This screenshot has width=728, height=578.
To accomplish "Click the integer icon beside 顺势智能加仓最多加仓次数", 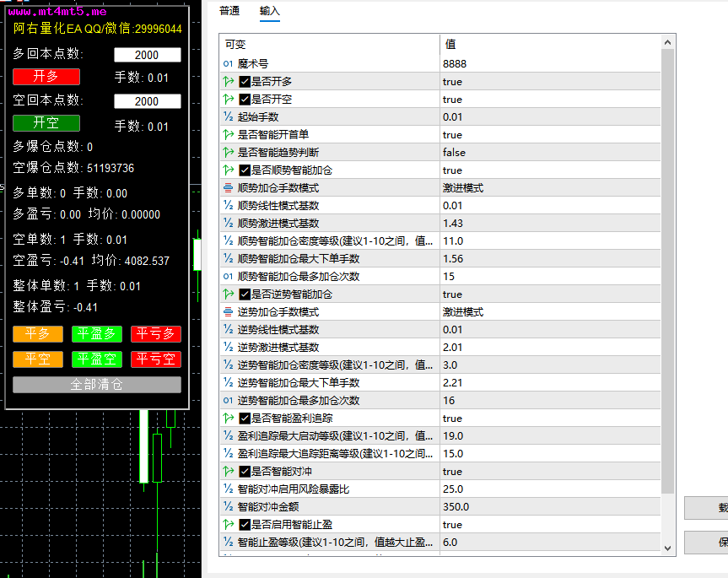I will (x=228, y=276).
